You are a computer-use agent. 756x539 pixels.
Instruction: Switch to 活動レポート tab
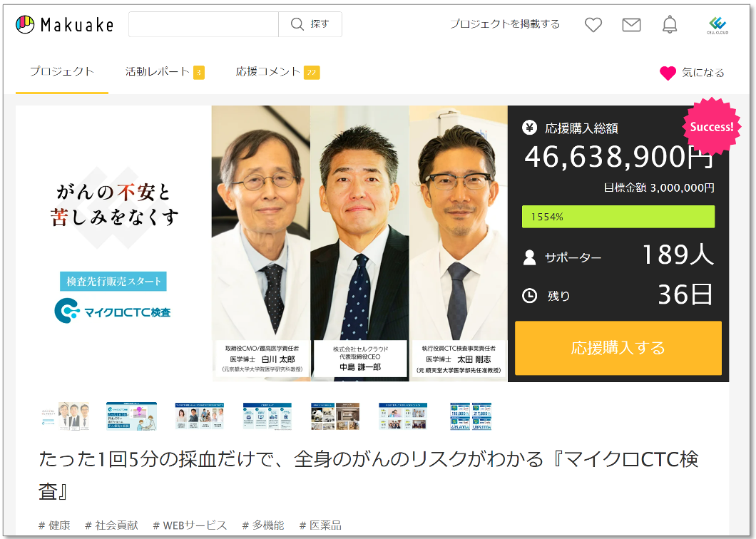pyautogui.click(x=165, y=71)
